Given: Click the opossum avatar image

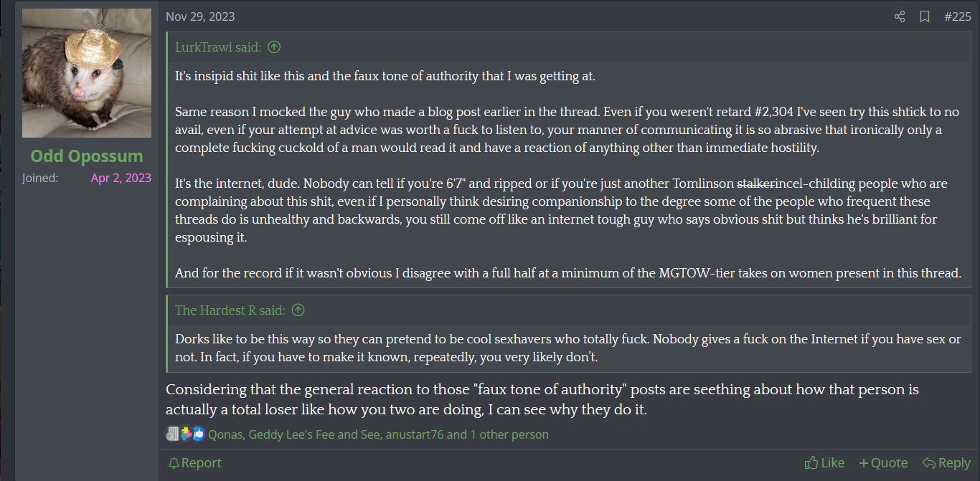Looking at the screenshot, I should tap(87, 73).
